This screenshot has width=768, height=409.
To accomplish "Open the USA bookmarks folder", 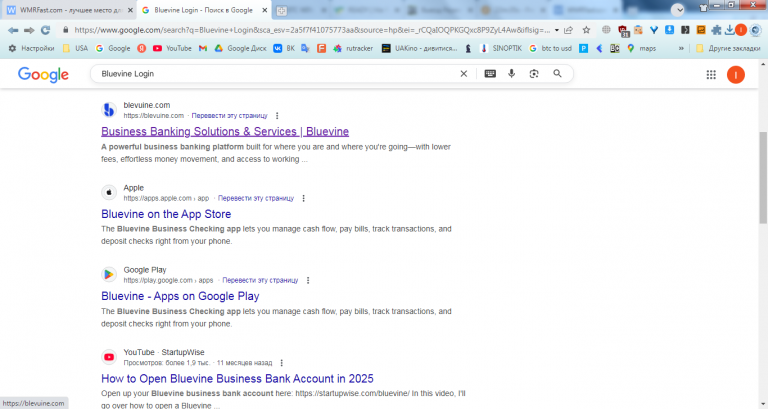I will [x=75, y=48].
